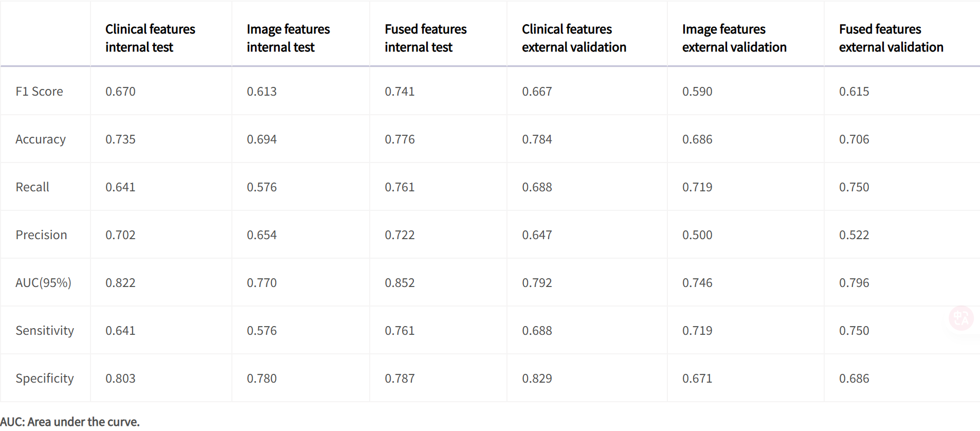Click the Clinical features external validation header
This screenshot has height=431, width=980.
574,38
